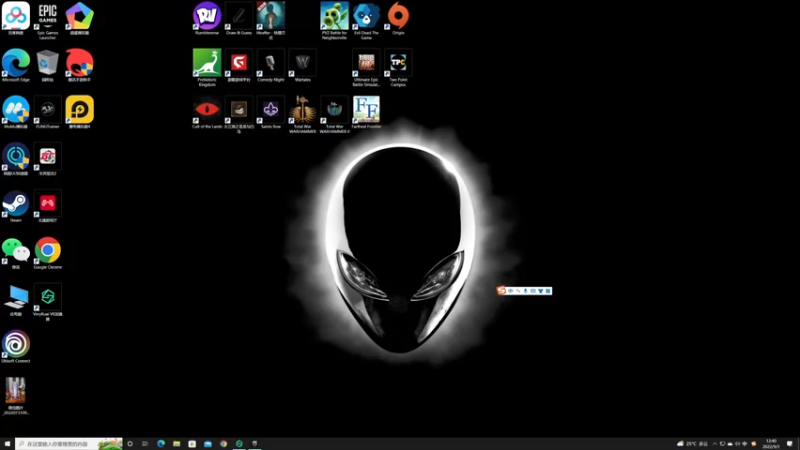Screen dimensions: 800x450
Task: Open the red gamepad app shortcut
Action: (x=47, y=206)
